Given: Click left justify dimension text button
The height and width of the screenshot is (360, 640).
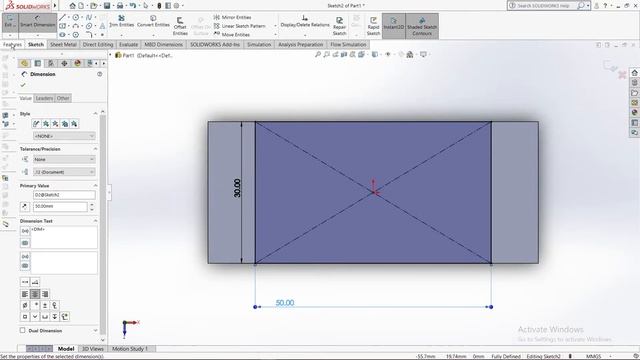Looking at the screenshot, I should [x=25, y=294].
